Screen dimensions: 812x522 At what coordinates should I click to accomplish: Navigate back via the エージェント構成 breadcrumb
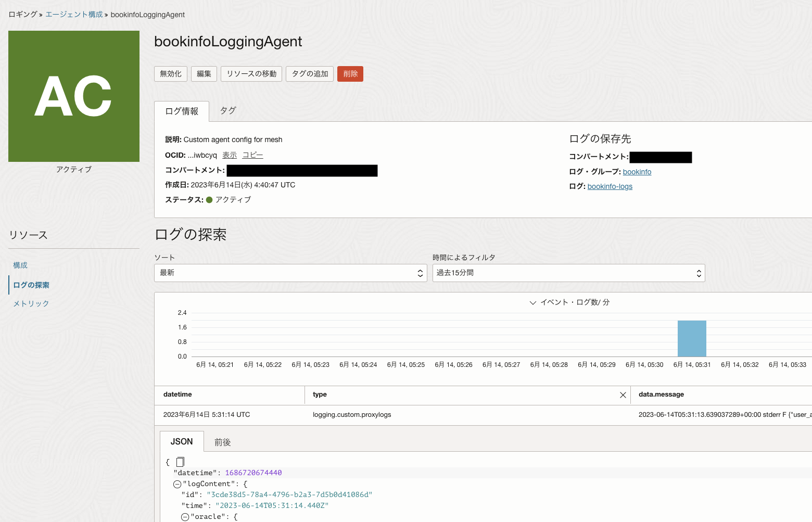[x=73, y=15]
